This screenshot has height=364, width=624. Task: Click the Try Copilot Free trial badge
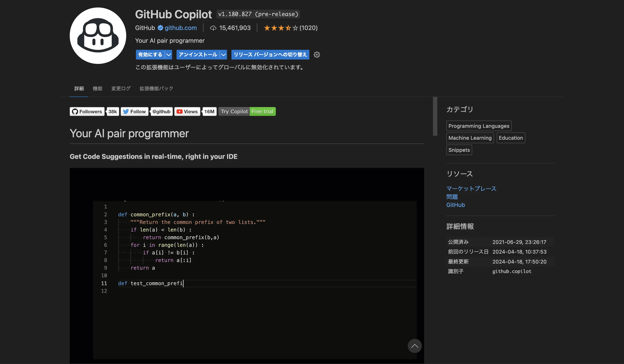[247, 111]
